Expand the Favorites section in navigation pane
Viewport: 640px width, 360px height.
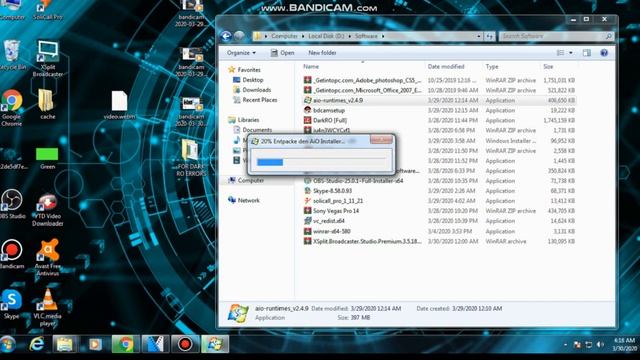pos(244,70)
